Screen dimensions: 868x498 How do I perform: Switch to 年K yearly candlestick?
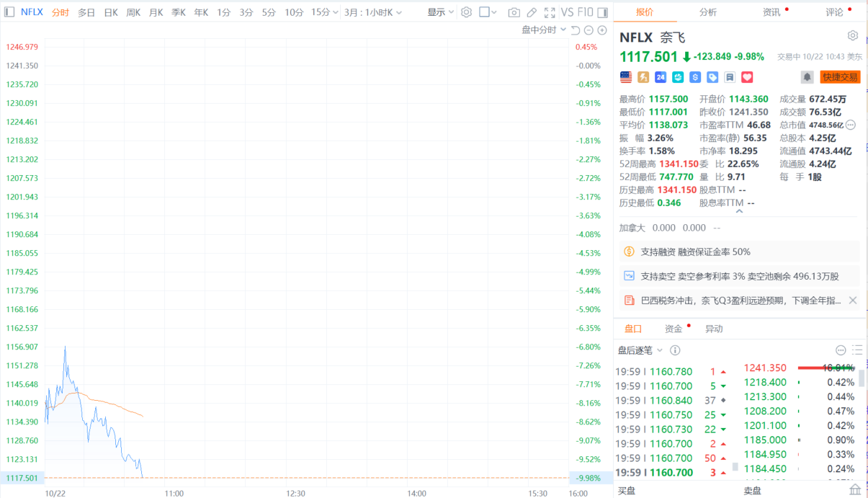[x=201, y=12]
